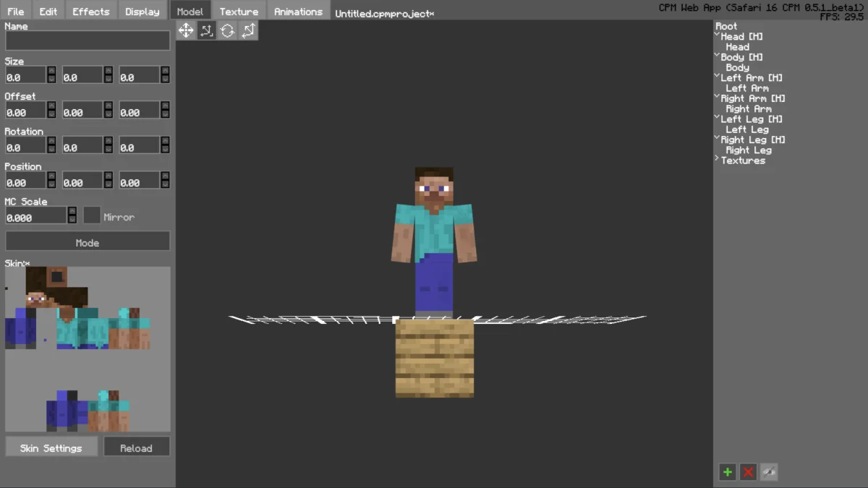
Task: Click the Name input field
Action: click(88, 40)
